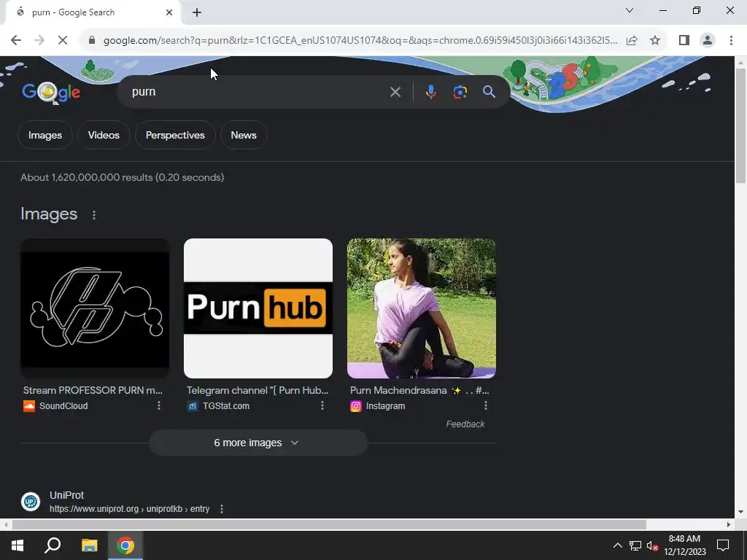Switch to the Videos filter
The height and width of the screenshot is (560, 747).
click(x=104, y=135)
